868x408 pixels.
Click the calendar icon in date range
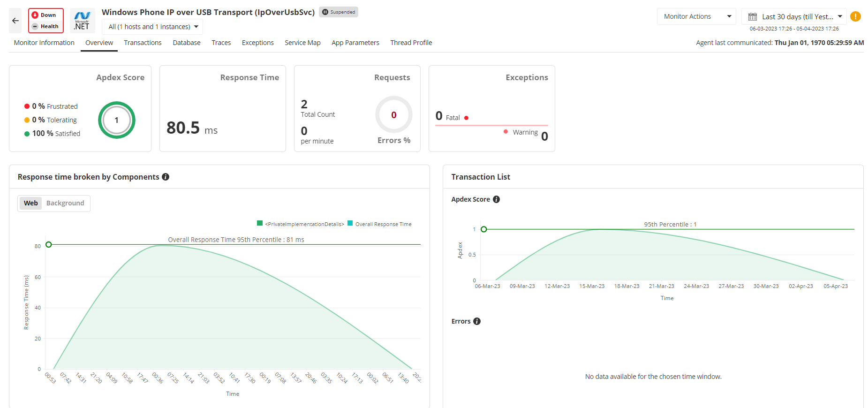[752, 17]
